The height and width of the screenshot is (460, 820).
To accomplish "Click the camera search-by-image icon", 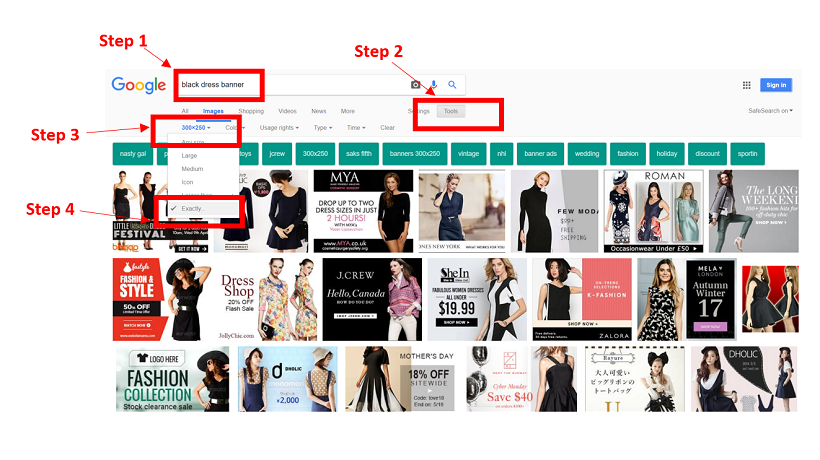I will pos(416,85).
